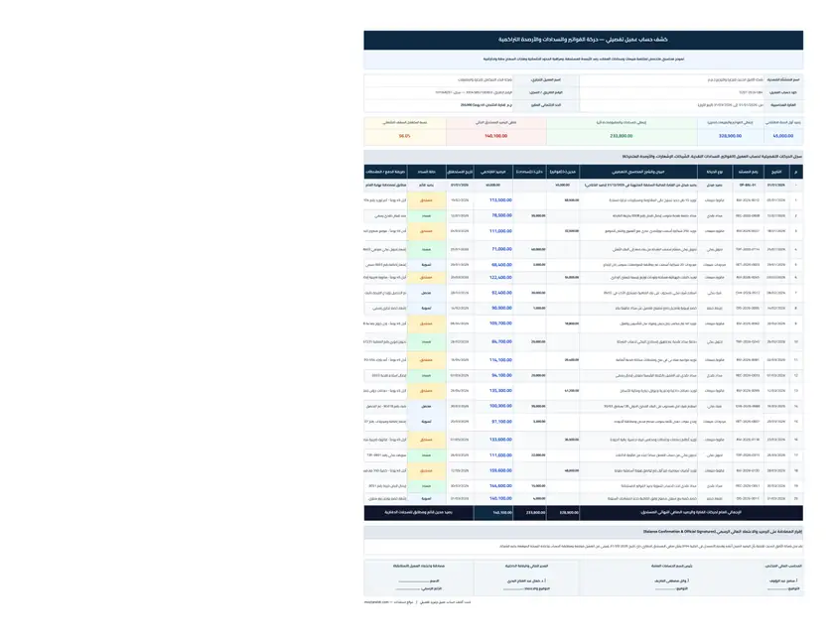This screenshot has width=834, height=644.
Task: Select the blue 328,900.00 summary card value
Action: 730,136
